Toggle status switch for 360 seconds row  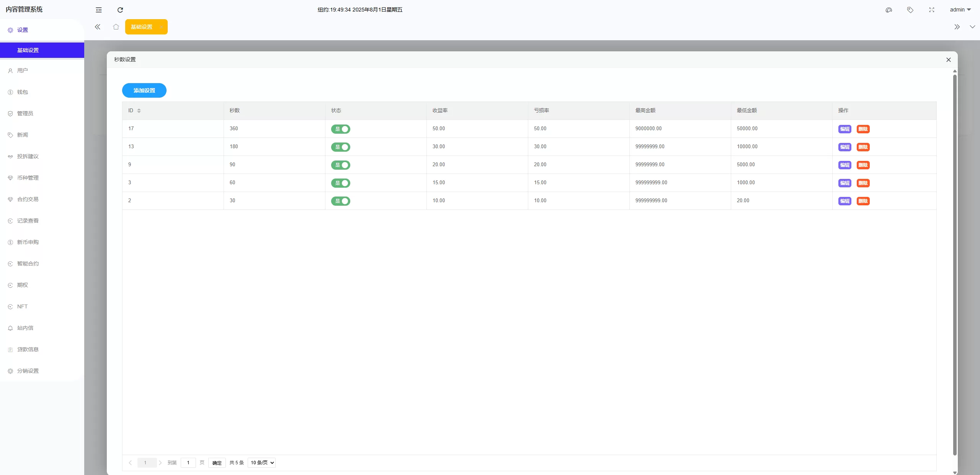pos(341,129)
